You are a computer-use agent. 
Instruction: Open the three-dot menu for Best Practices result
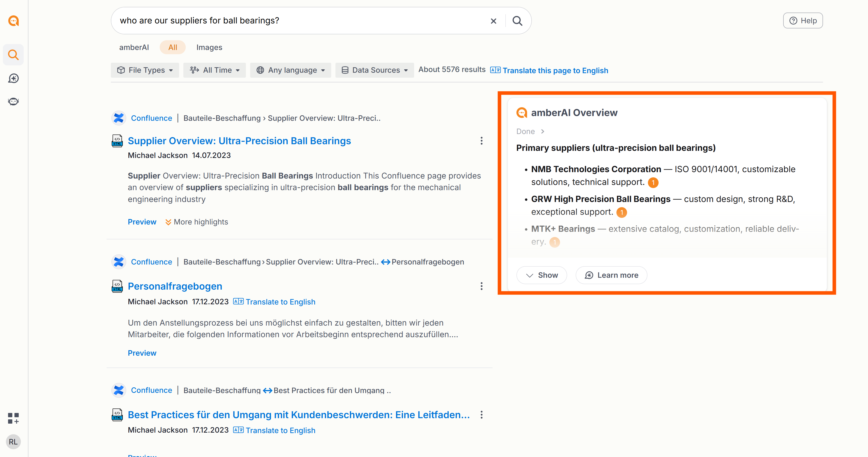click(482, 415)
